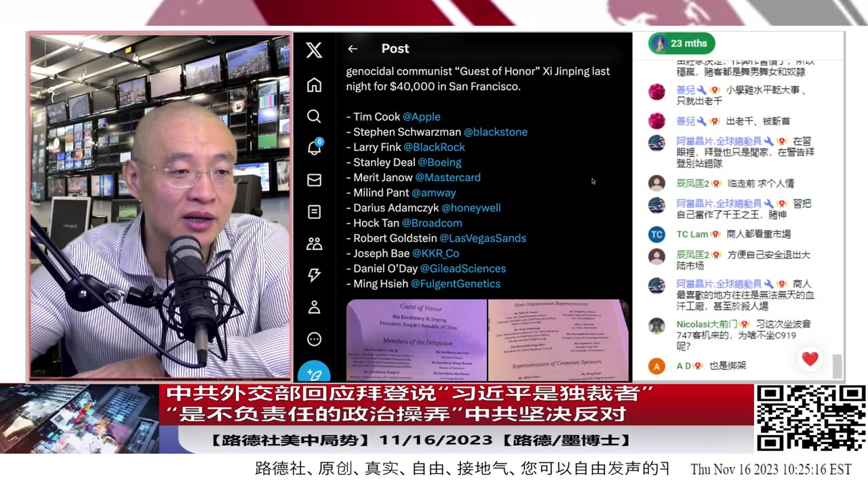Click A D's orange avatar
868x488 pixels.
[656, 366]
